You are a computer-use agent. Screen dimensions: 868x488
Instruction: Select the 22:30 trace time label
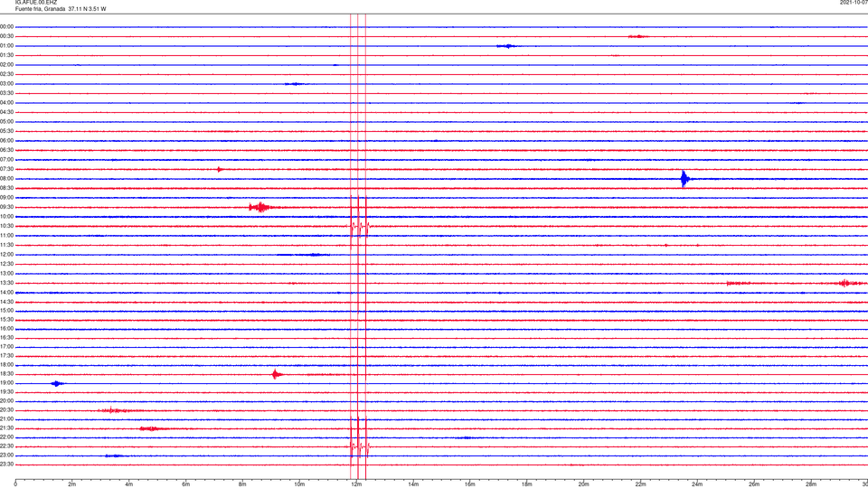coord(6,446)
